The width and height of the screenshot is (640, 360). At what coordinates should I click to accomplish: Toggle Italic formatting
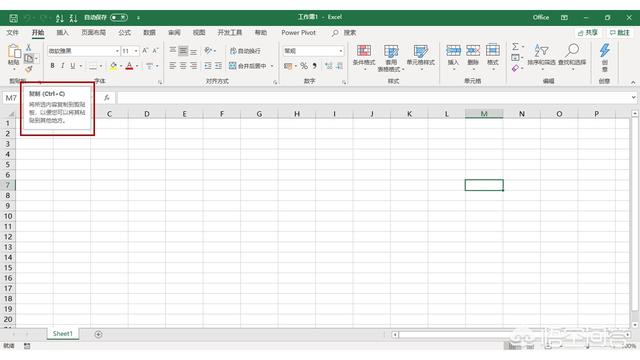pyautogui.click(x=62, y=66)
